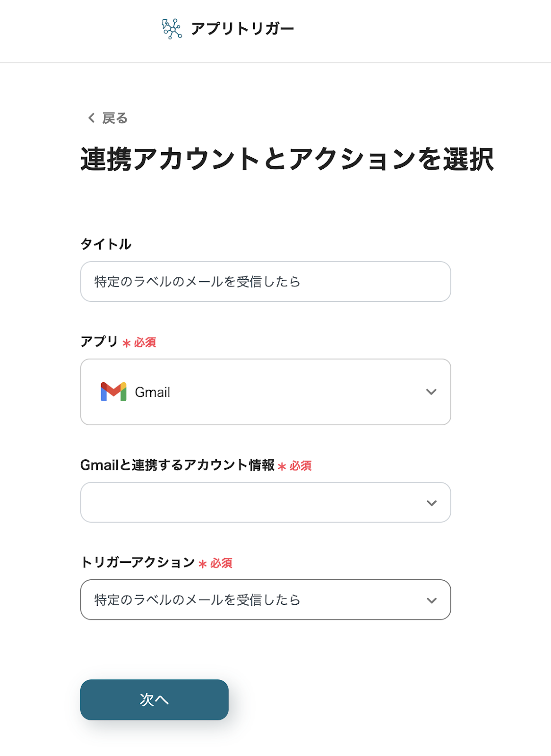Screen dimensions: 551x756
Task: Focus the タイトル text input field
Action: coord(265,282)
